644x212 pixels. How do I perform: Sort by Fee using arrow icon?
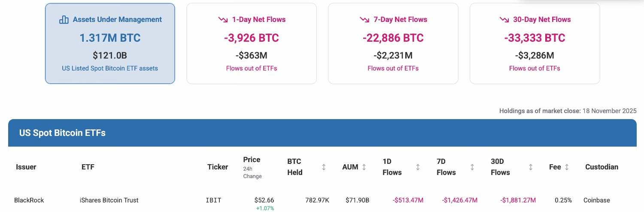[567, 167]
